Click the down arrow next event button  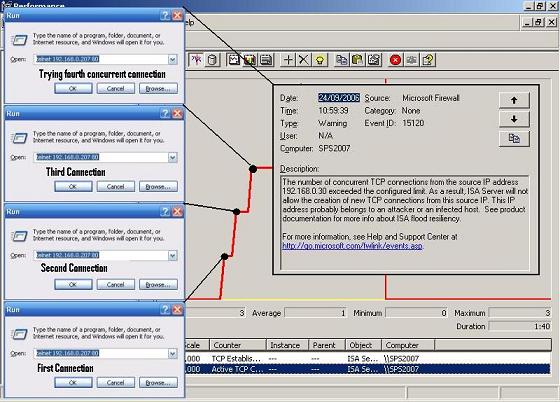[514, 119]
